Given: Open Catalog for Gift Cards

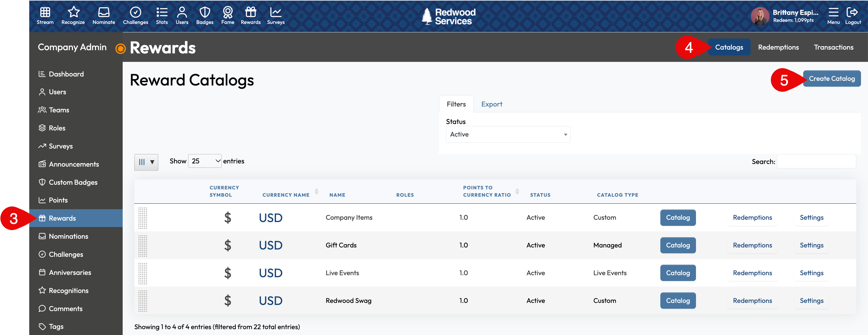Looking at the screenshot, I should click(678, 245).
